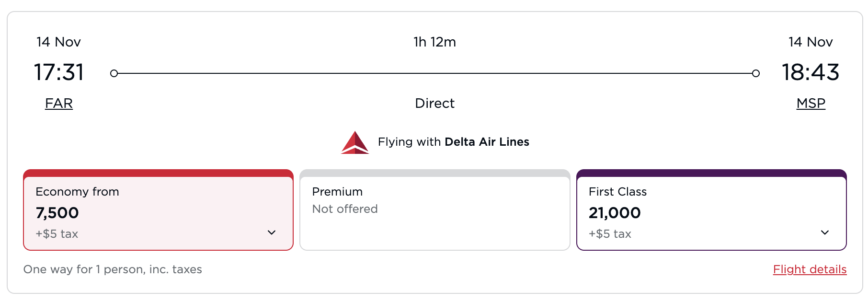Click the arrival time 18:43
This screenshot has width=868, height=302.
811,72
